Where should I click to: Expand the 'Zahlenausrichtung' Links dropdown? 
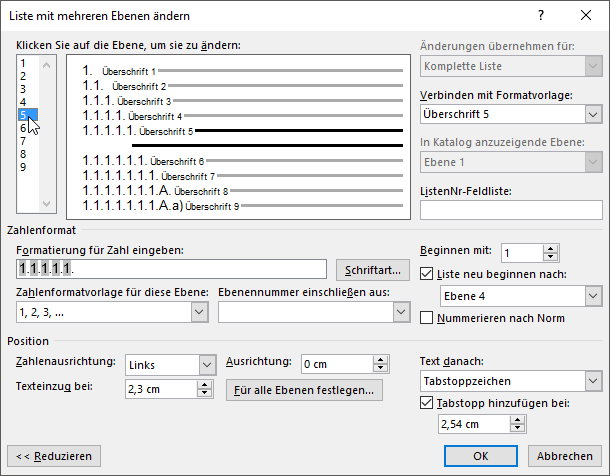coord(207,364)
